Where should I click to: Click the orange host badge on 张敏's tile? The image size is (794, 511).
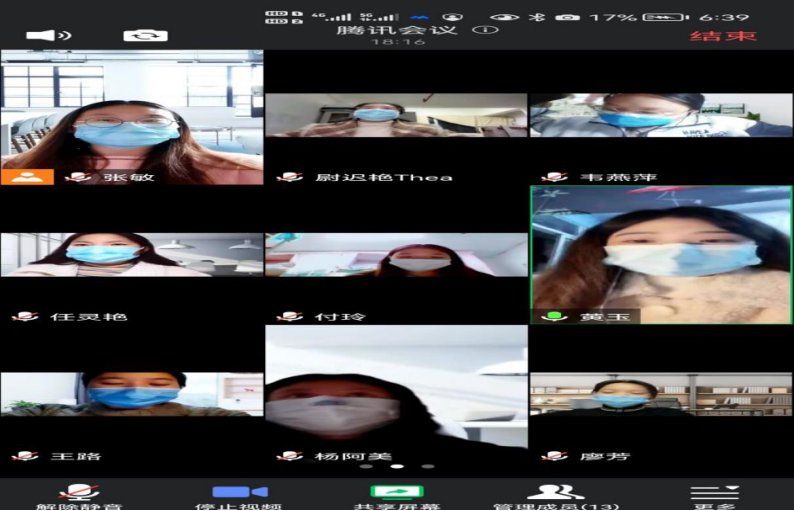tap(27, 177)
